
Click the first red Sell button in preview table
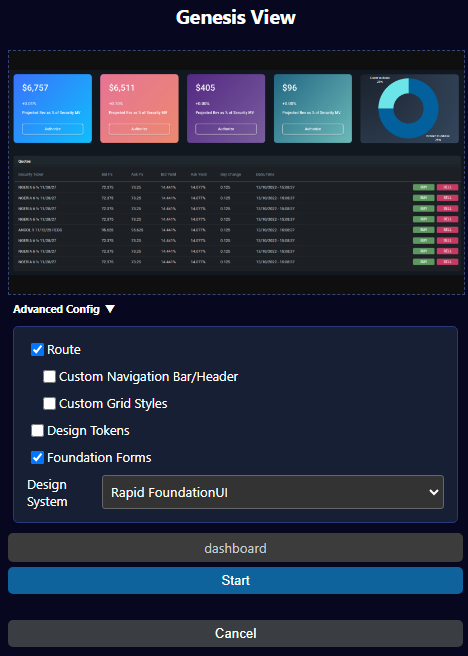(x=447, y=187)
